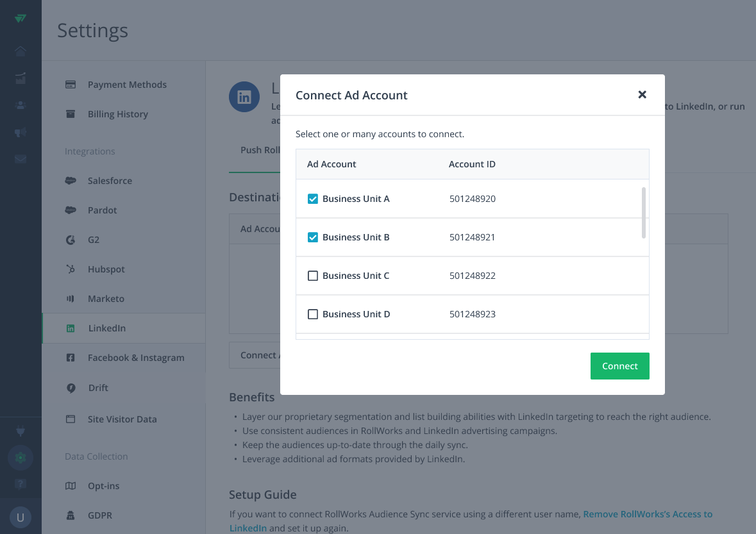Click the Ad Account column header
This screenshot has height=534, width=756.
click(x=332, y=164)
